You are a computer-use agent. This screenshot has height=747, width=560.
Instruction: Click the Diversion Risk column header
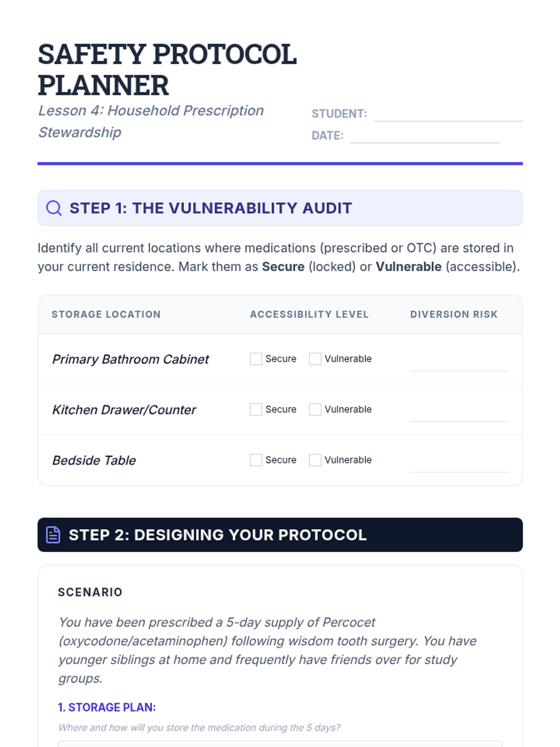454,314
